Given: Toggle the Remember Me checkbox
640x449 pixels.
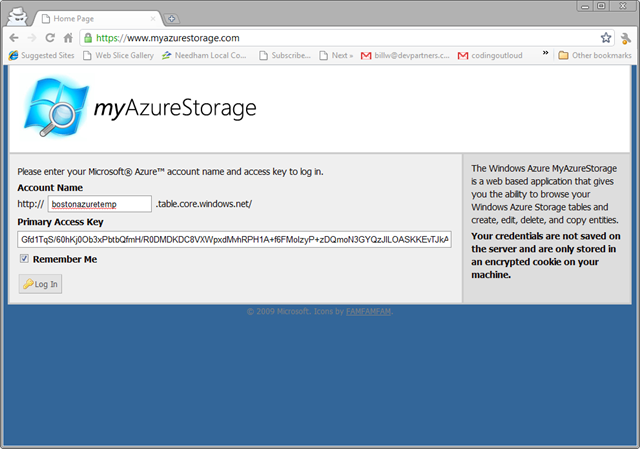Looking at the screenshot, I should pos(24,259).
